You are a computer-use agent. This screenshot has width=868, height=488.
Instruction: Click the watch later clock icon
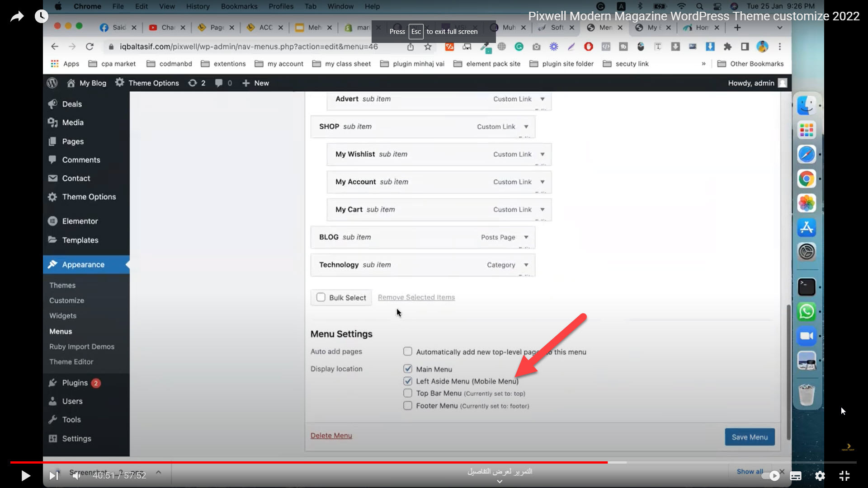41,17
